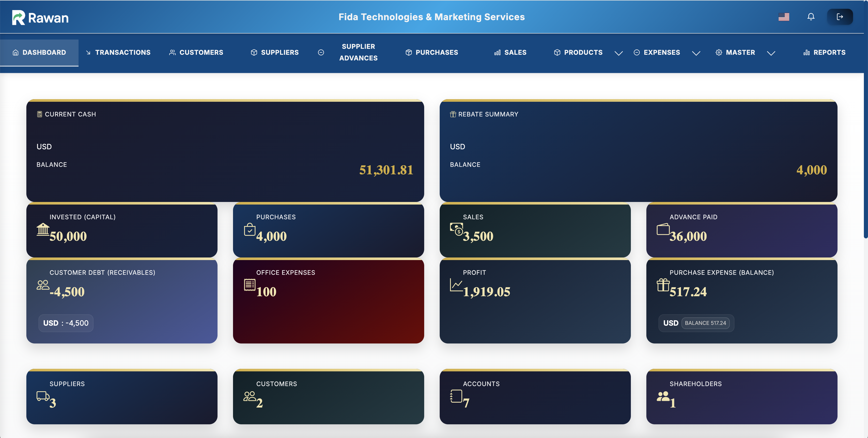Switch to the Transactions menu item
Image resolution: width=868 pixels, height=438 pixels.
point(122,52)
